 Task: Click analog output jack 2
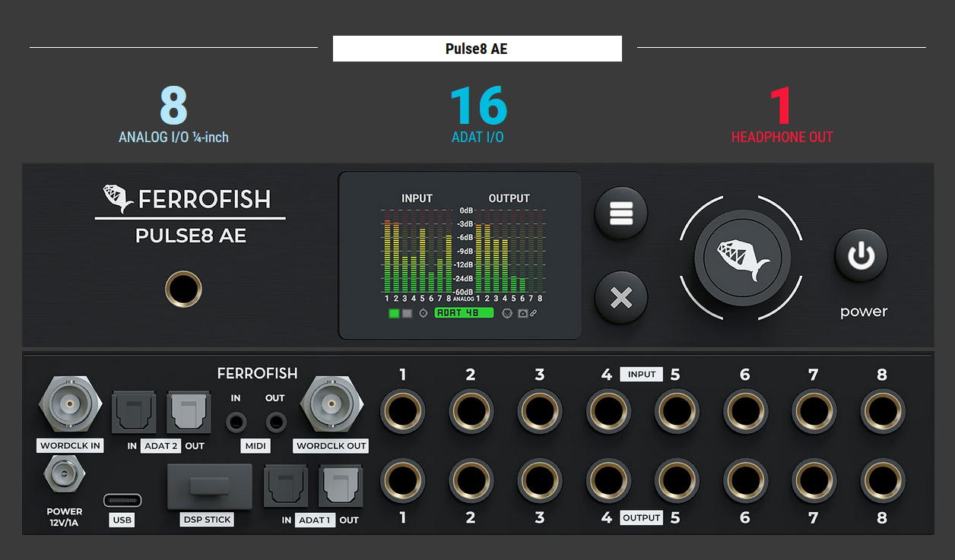(471, 481)
